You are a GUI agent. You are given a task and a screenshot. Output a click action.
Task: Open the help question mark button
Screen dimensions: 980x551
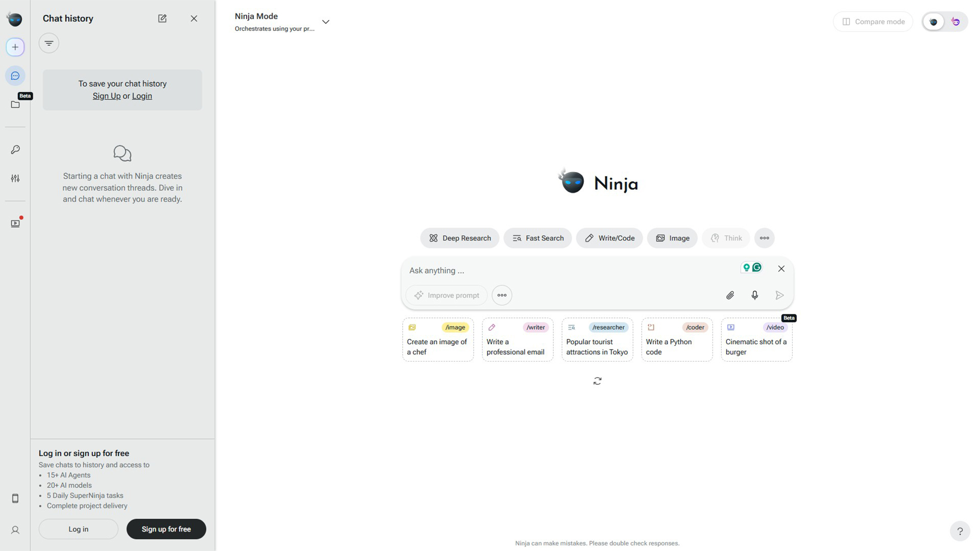(960, 531)
